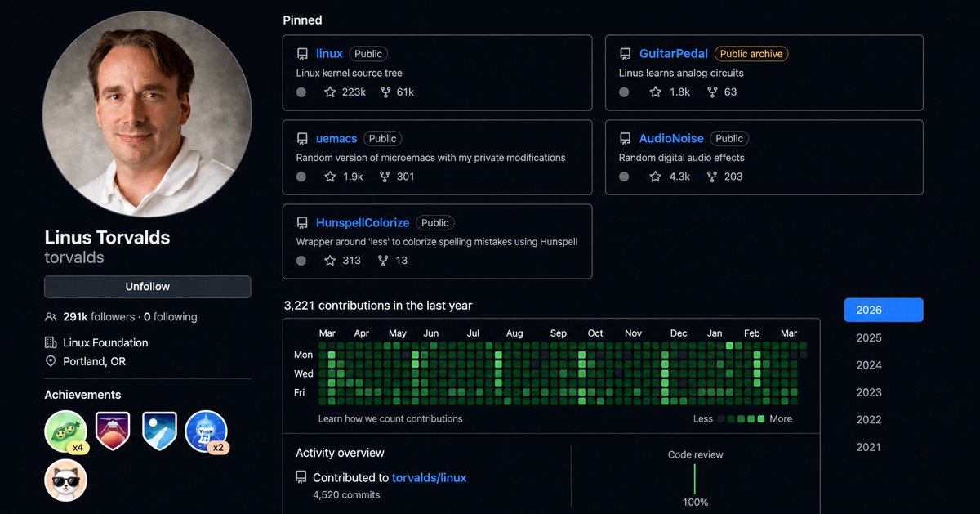This screenshot has height=514, width=980.
Task: Click the Random digital audio effects description
Action: 682,158
